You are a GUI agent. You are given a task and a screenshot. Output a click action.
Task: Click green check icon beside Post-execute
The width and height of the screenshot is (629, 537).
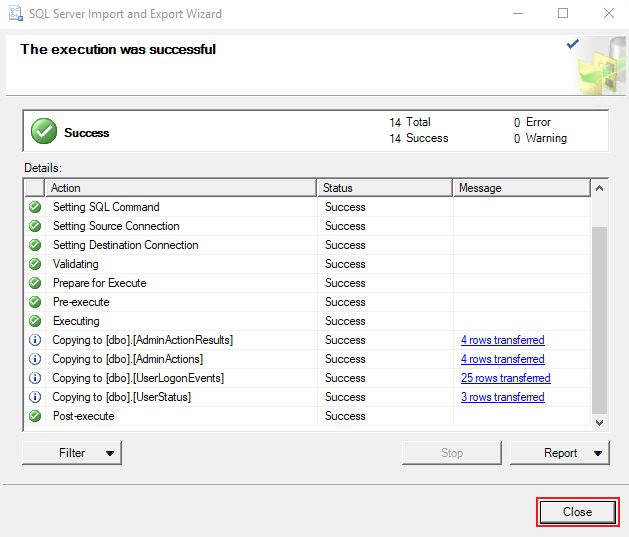point(35,416)
